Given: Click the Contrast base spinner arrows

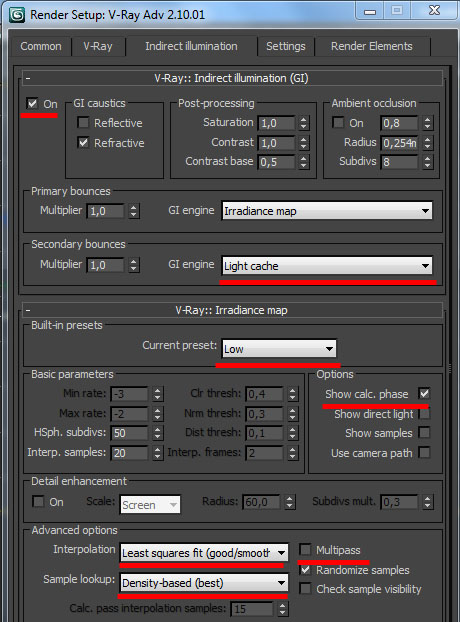Looking at the screenshot, I should (x=303, y=162).
